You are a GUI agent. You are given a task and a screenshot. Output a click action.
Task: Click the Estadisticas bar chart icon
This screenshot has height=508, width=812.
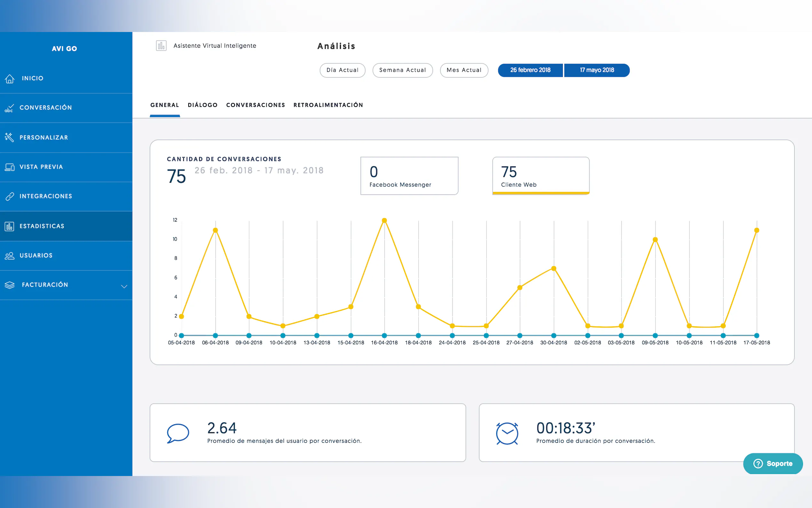click(x=9, y=226)
